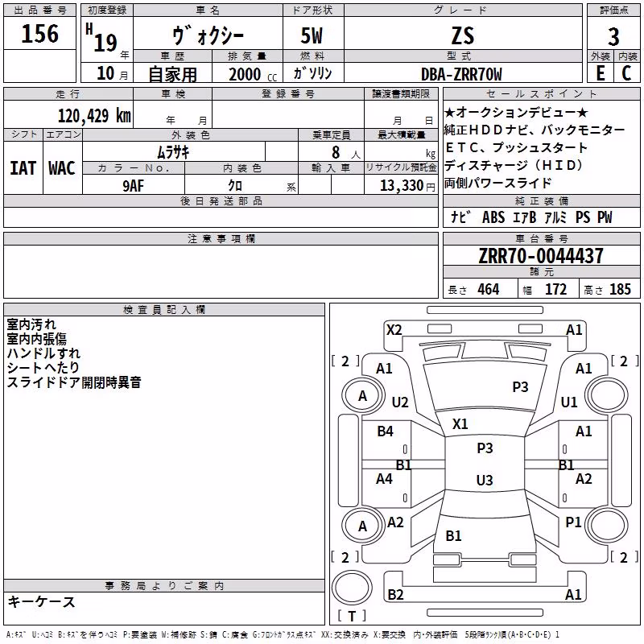
Task: Select the line ★オークションデビュー★
Action: tap(516, 112)
